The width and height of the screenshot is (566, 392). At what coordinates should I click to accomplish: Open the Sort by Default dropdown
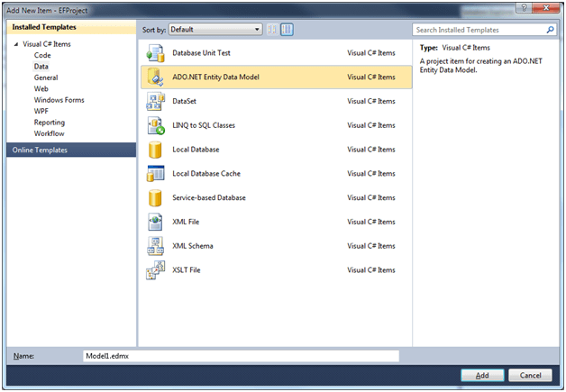(x=215, y=30)
